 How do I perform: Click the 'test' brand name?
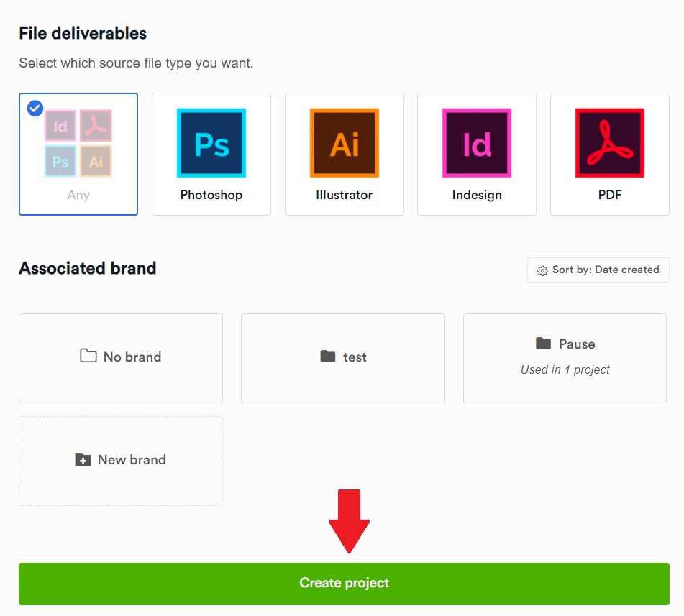pos(355,357)
